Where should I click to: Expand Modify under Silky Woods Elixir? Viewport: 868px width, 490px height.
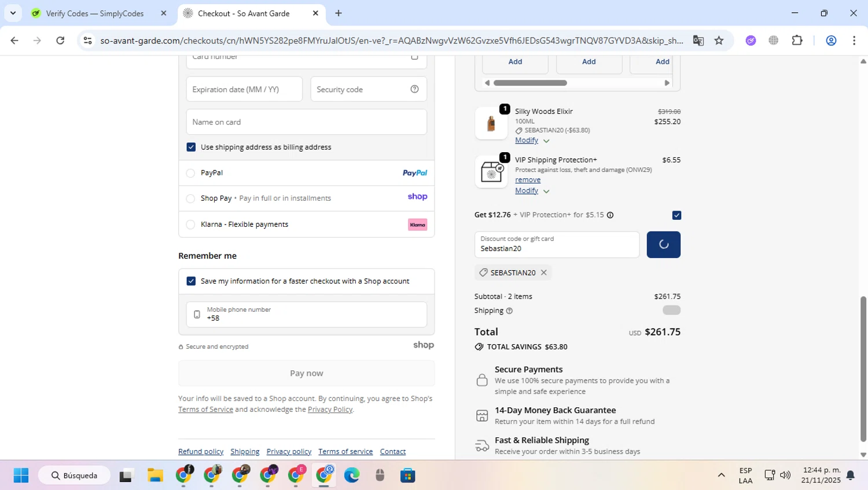pyautogui.click(x=532, y=140)
